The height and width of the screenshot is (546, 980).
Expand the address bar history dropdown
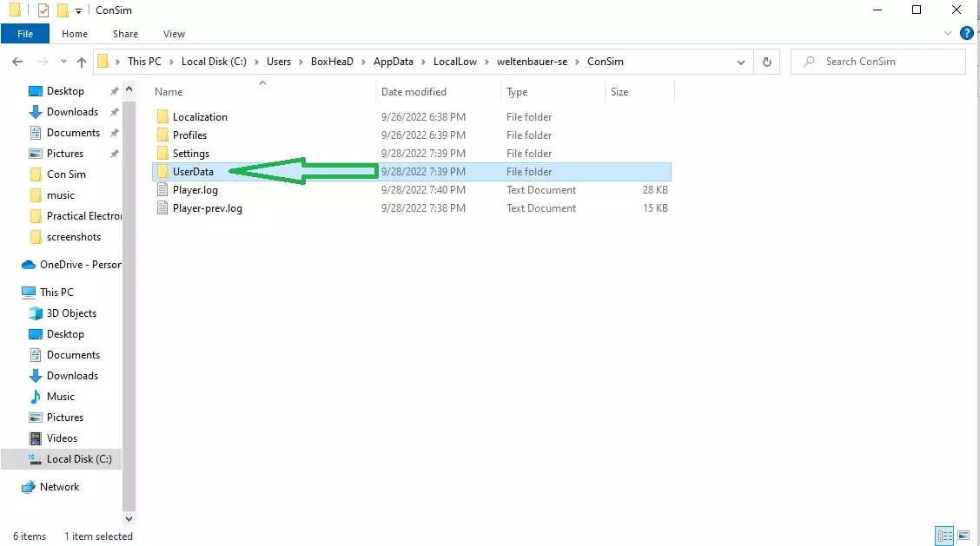pos(740,62)
